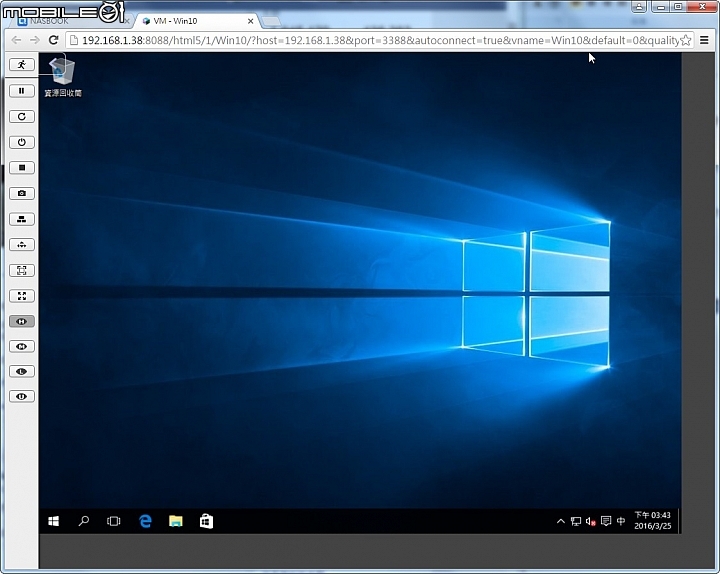Open Windows Store from VM taskbar
This screenshot has width=720, height=574.
(x=206, y=521)
